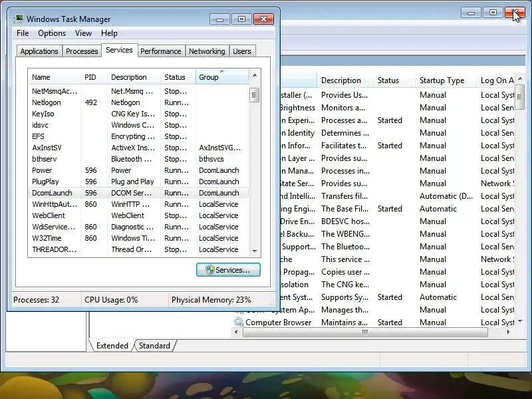
Task: Sort Task Manager list by Group column
Action: [222, 77]
